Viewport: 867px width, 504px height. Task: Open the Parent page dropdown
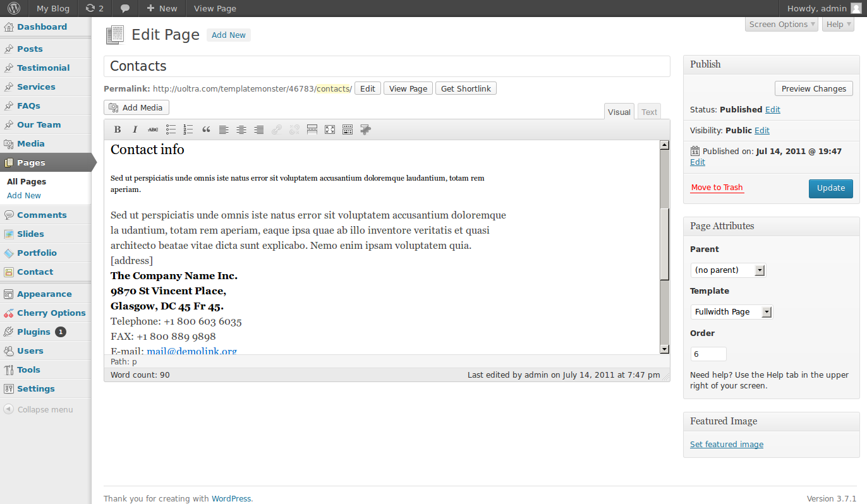click(728, 270)
